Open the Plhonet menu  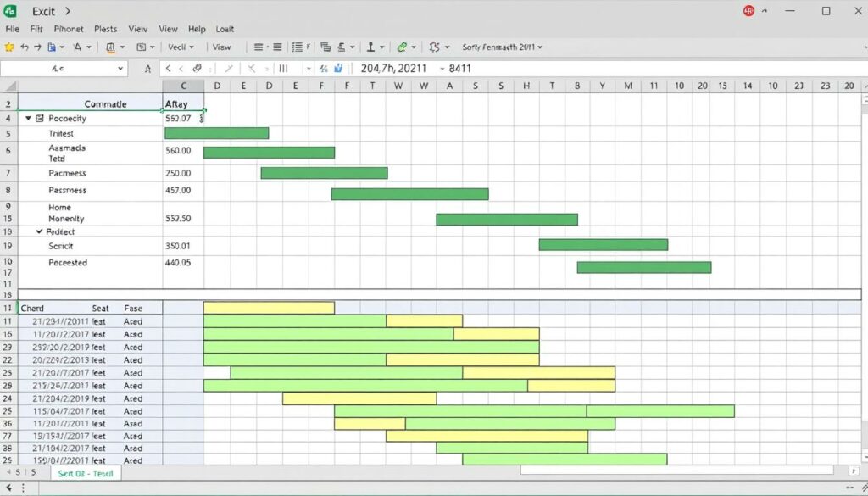69,29
